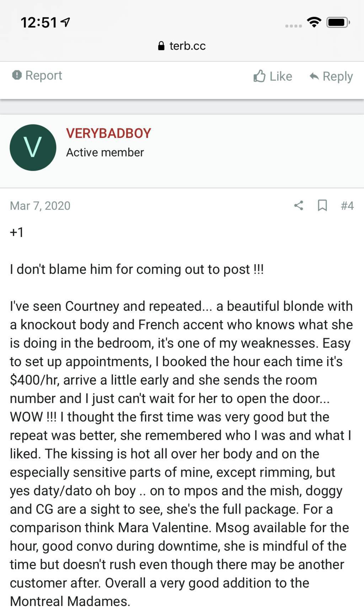Image resolution: width=364 pixels, height=615 pixels.
Task: Tap the padlock icon beside terb.cc
Action: tap(161, 46)
